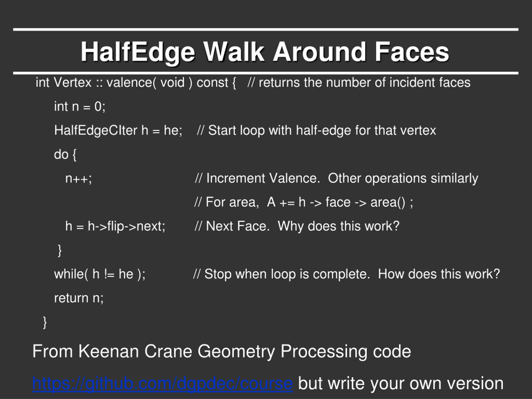Click the 'n++;' statement
532x399 pixels.
point(79,179)
